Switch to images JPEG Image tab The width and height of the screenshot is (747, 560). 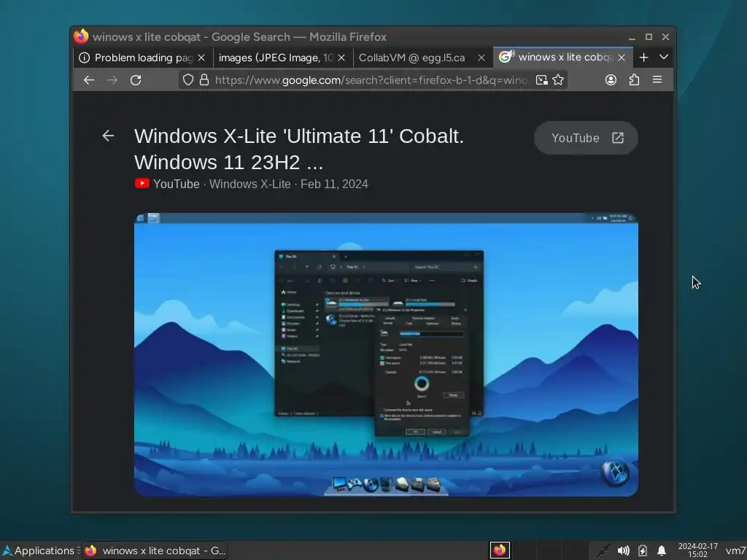pos(283,58)
